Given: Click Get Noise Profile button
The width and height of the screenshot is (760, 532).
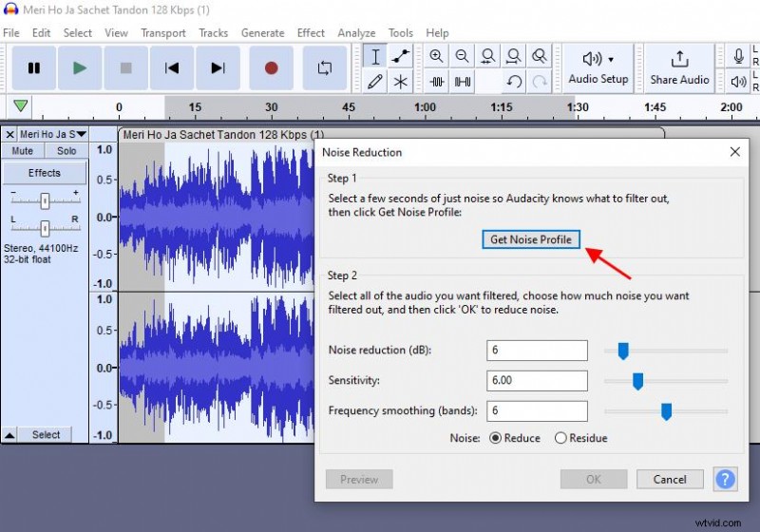Looking at the screenshot, I should tap(531, 239).
